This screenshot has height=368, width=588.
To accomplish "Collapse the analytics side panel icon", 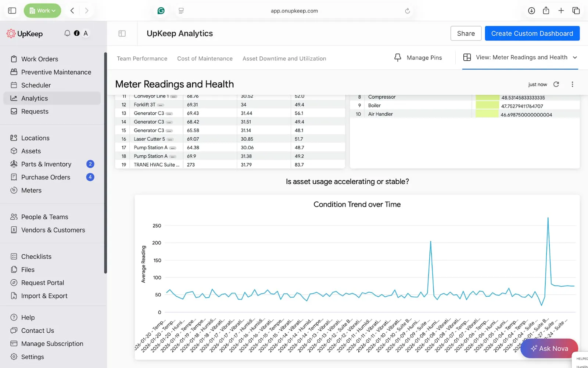I will tap(122, 33).
